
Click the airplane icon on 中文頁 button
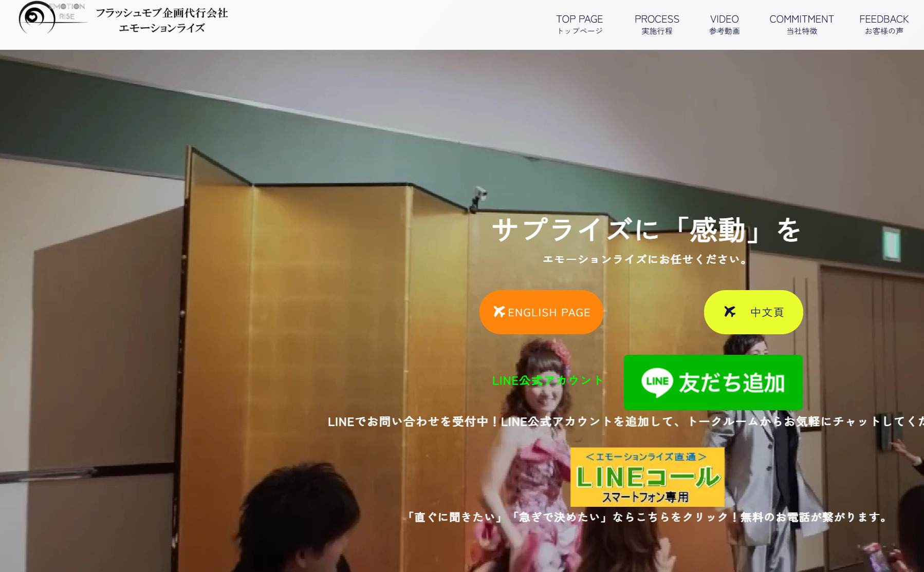(730, 312)
